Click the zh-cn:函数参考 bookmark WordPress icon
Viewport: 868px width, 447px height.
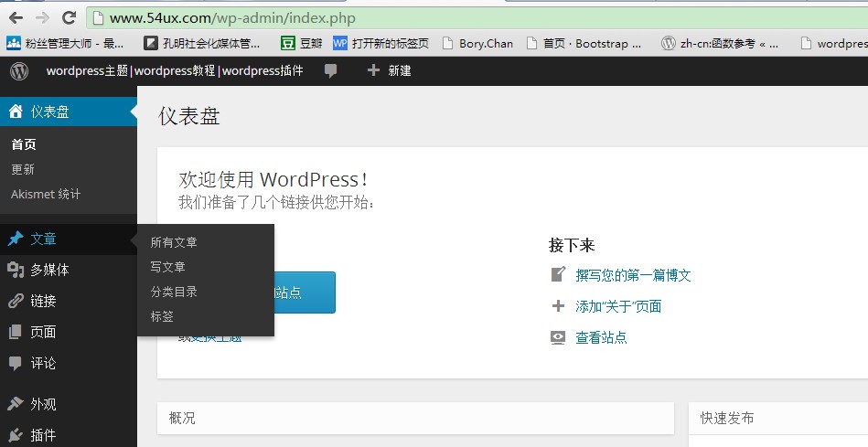(x=669, y=43)
